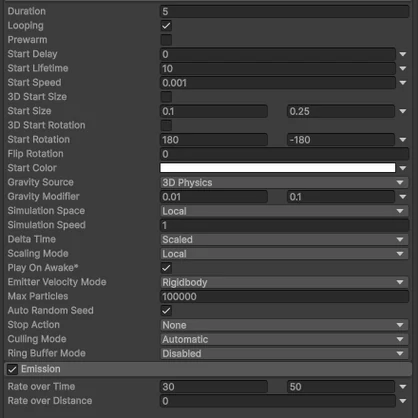Click the Gravity Modifier field showing 0.01
Screen dimensions: 418x418
(x=214, y=197)
